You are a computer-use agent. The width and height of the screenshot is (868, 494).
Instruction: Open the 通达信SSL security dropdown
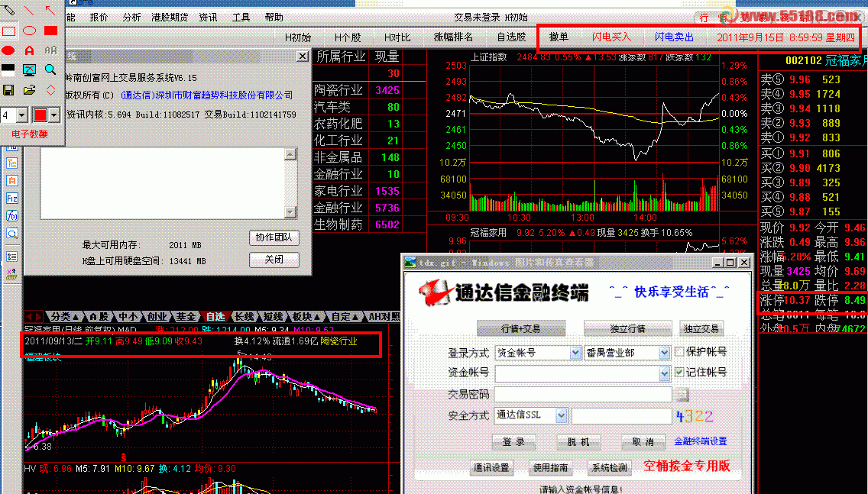pos(562,415)
